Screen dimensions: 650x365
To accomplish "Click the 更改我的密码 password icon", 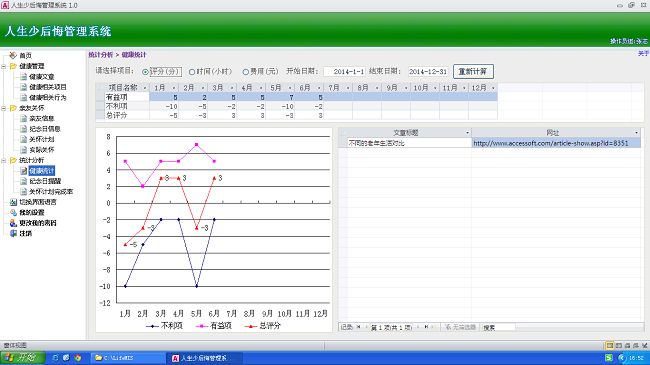I will pyautogui.click(x=13, y=223).
